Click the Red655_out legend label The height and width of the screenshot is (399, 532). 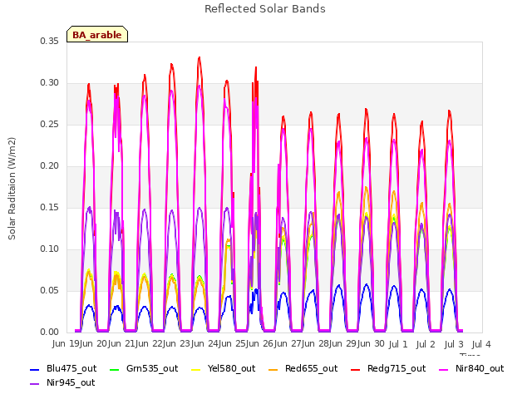pyautogui.click(x=312, y=368)
